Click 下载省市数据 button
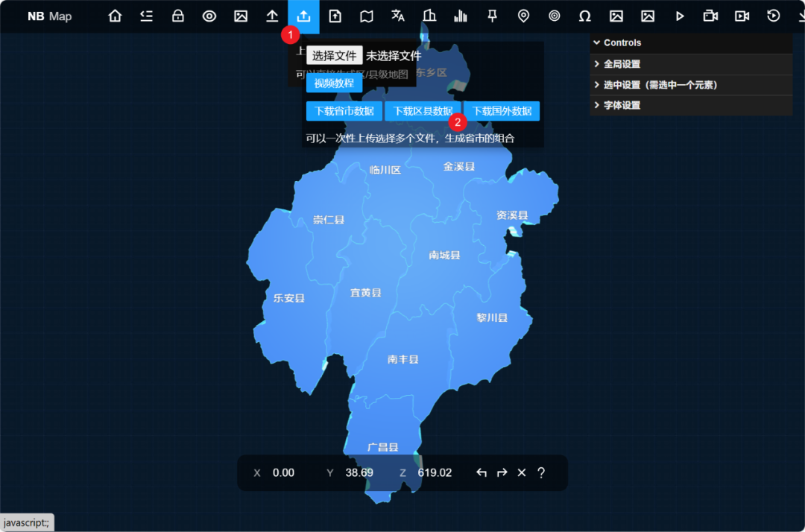The width and height of the screenshot is (805, 532). [x=344, y=111]
